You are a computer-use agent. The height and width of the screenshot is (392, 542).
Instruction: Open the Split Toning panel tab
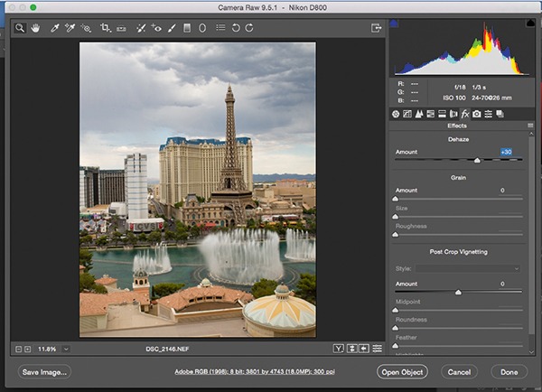442,114
